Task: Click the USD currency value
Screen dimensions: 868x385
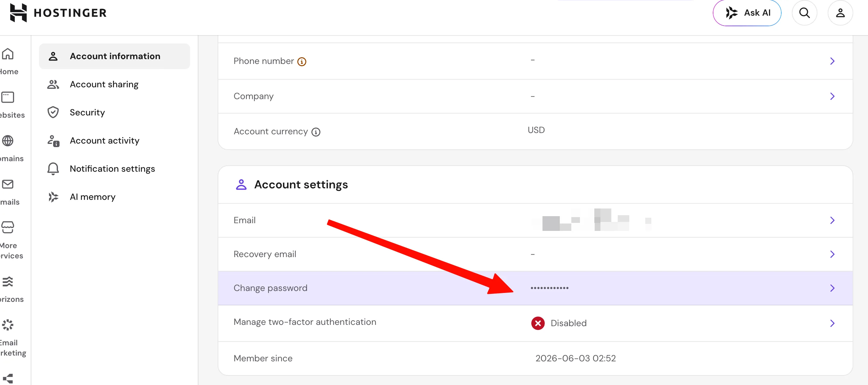Action: click(536, 130)
